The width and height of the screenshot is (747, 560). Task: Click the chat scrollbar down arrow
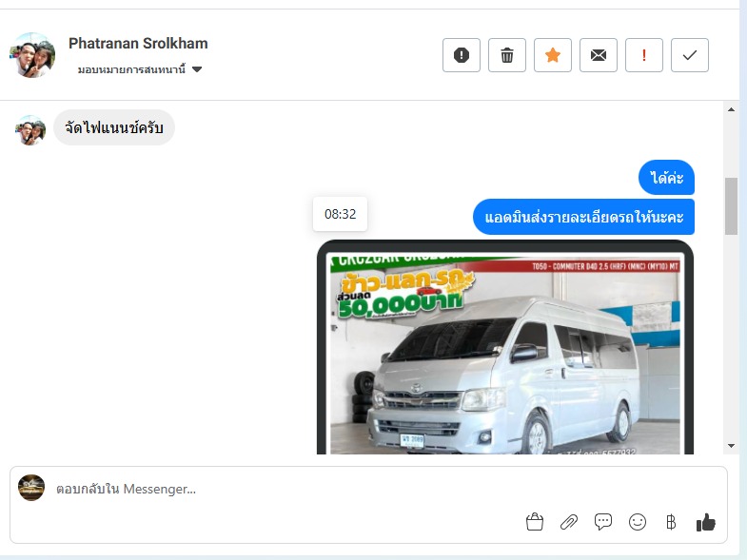(x=731, y=446)
